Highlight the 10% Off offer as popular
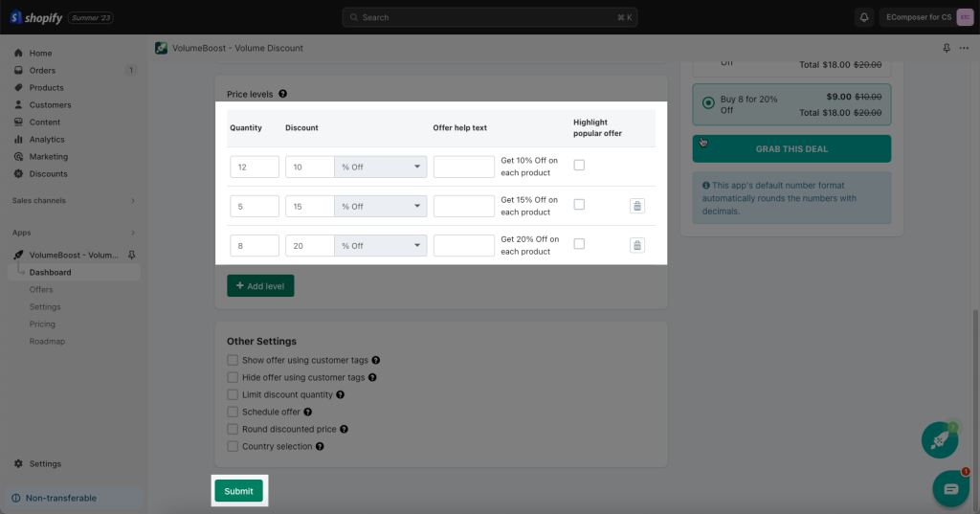Screen dimensions: 980x514 (579, 165)
